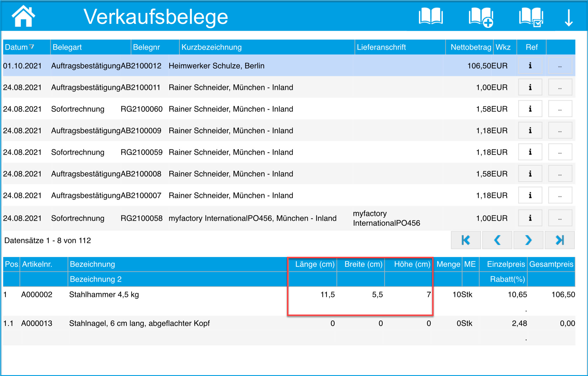Jump to last page of records
This screenshot has width=588, height=376.
(560, 240)
